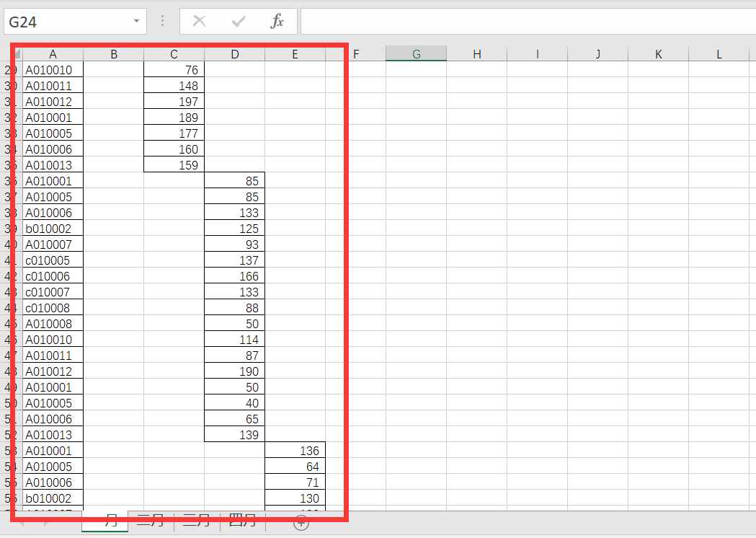Switch to the 四月 sheet tab

coord(243,521)
